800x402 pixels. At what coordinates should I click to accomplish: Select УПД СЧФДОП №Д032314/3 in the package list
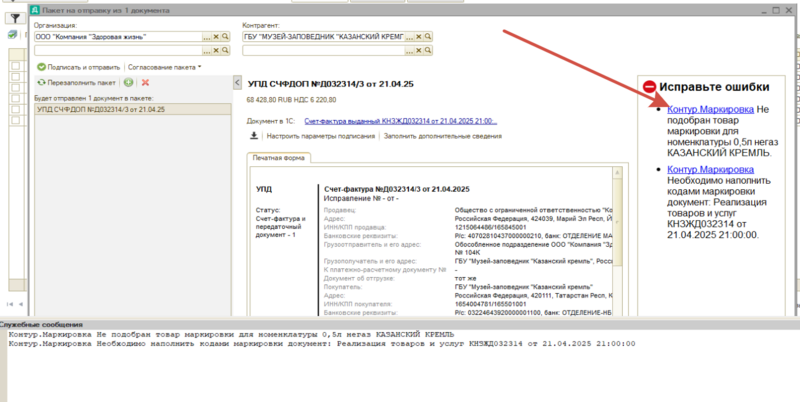[x=132, y=109]
